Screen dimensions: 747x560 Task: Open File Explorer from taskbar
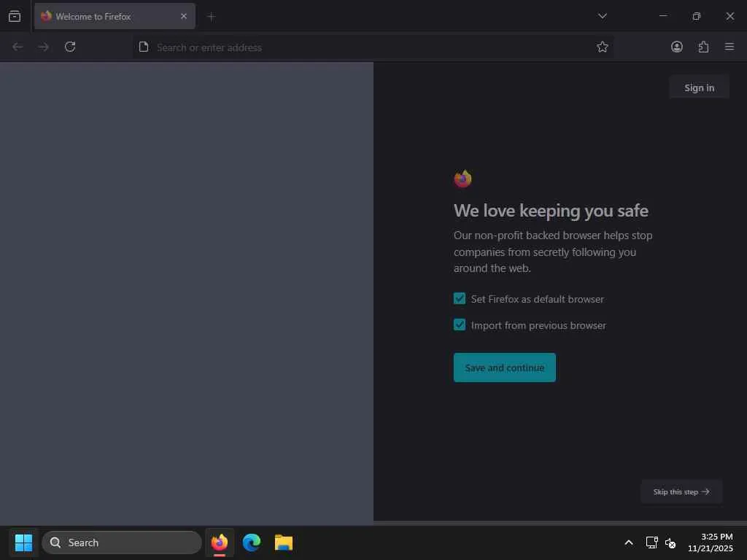284,542
